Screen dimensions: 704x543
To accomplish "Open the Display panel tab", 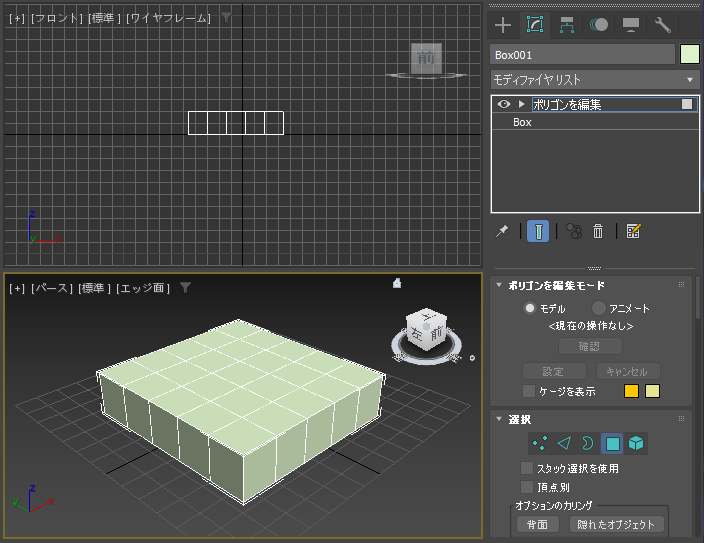I will pos(631,25).
